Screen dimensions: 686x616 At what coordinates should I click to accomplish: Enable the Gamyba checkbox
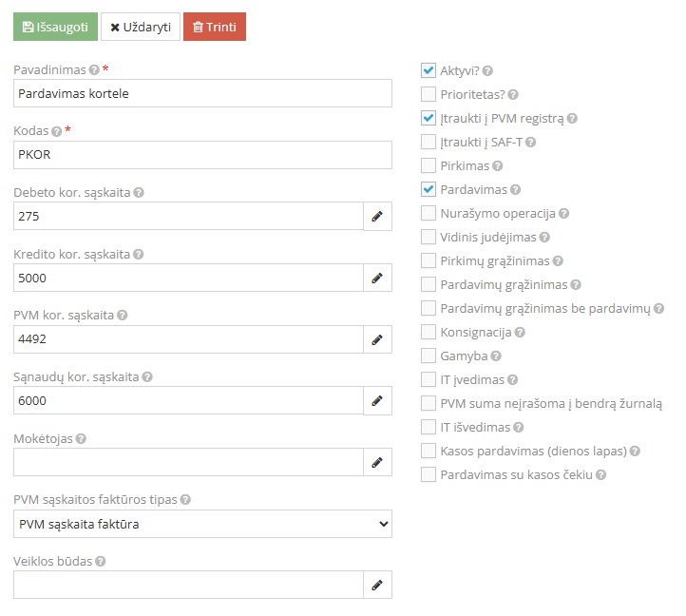pos(429,356)
